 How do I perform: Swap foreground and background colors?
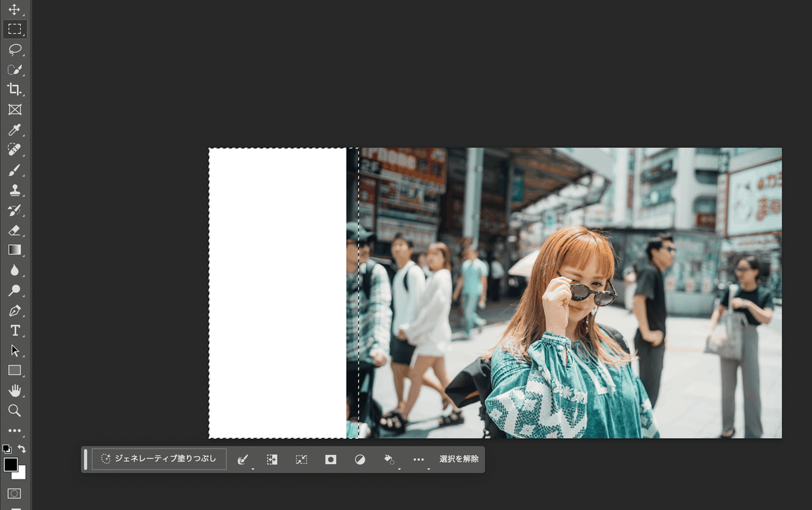point(22,448)
